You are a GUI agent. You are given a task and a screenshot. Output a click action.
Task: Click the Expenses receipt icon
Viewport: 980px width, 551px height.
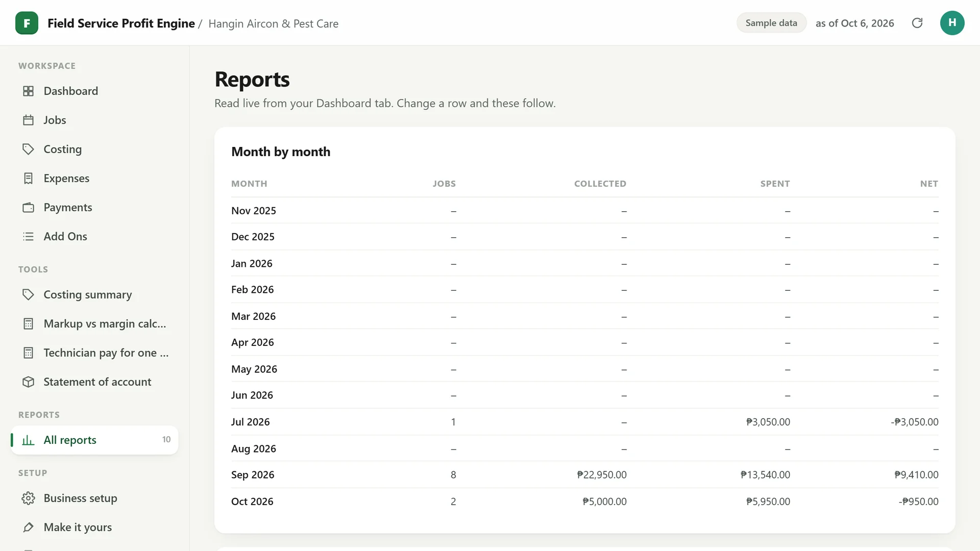(29, 178)
